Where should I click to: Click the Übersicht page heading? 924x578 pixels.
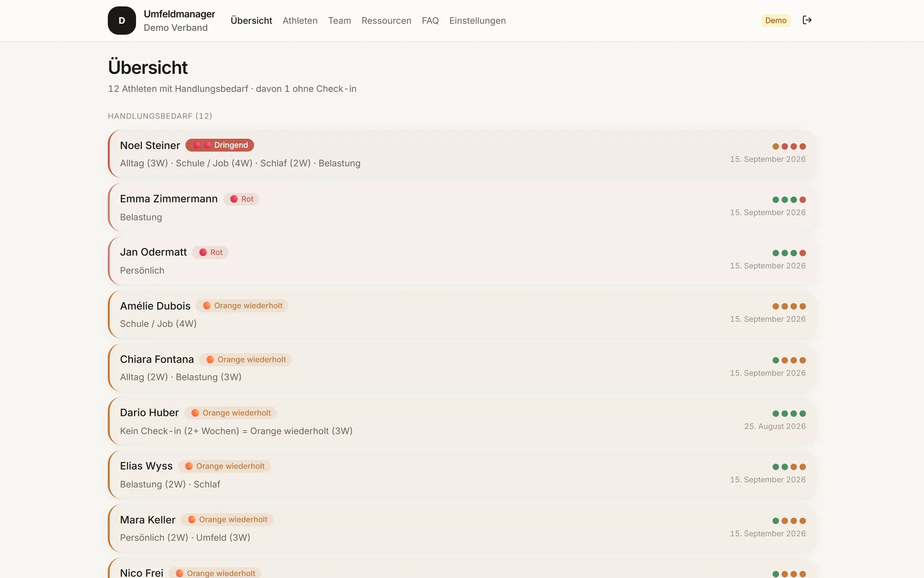148,67
